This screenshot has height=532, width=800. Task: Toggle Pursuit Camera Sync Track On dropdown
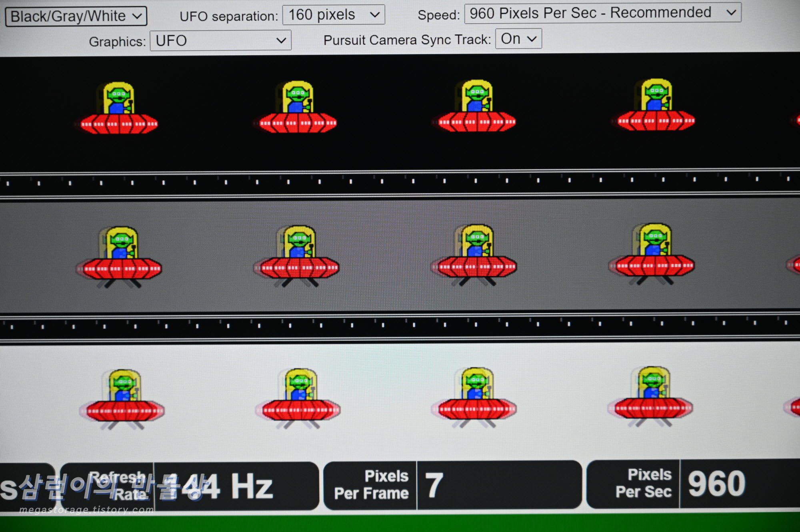coord(518,39)
